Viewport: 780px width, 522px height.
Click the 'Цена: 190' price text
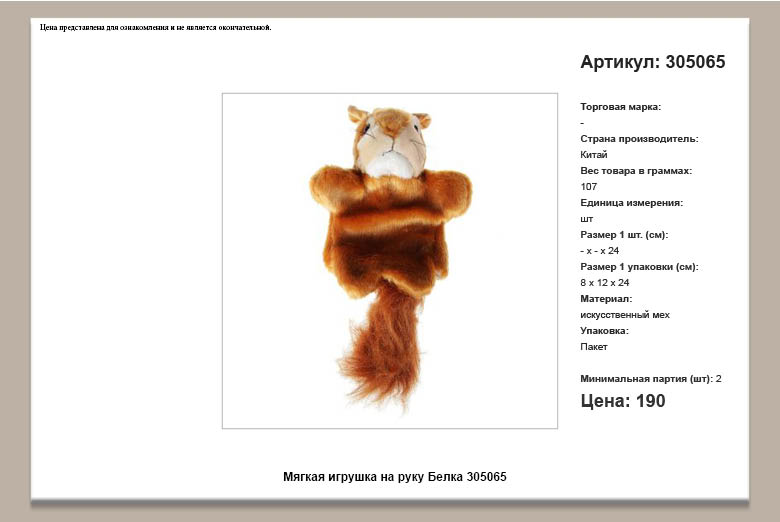pyautogui.click(x=622, y=401)
